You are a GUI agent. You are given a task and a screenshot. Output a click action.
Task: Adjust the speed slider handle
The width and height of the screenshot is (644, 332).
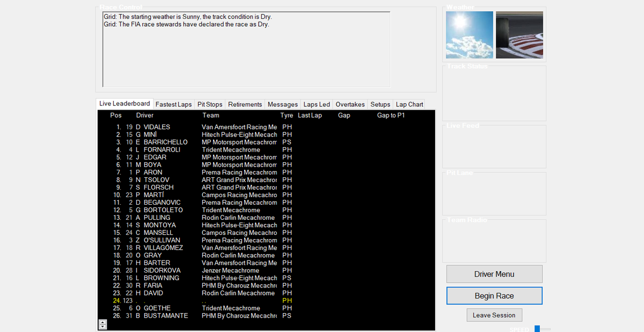537,329
